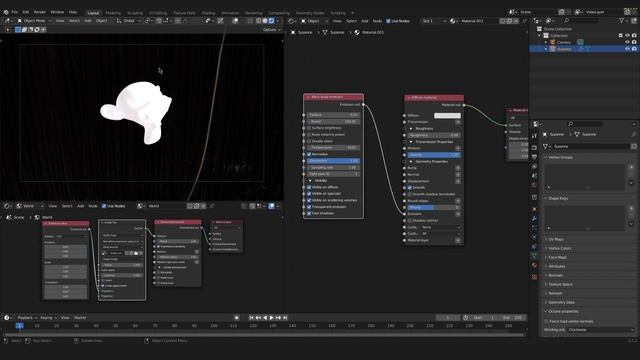Select Suzanne in the outliner
Image resolution: width=640 pixels, height=360 pixels.
(564, 49)
